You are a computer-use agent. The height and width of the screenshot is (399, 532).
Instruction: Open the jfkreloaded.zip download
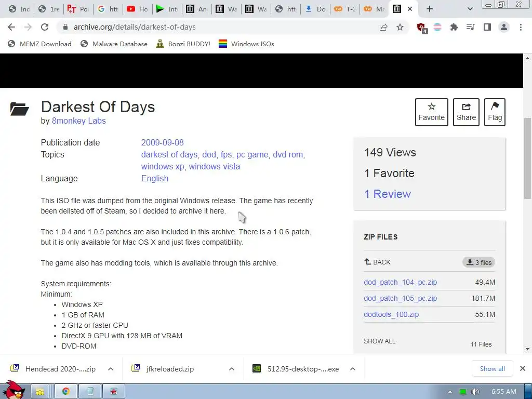[164, 369]
